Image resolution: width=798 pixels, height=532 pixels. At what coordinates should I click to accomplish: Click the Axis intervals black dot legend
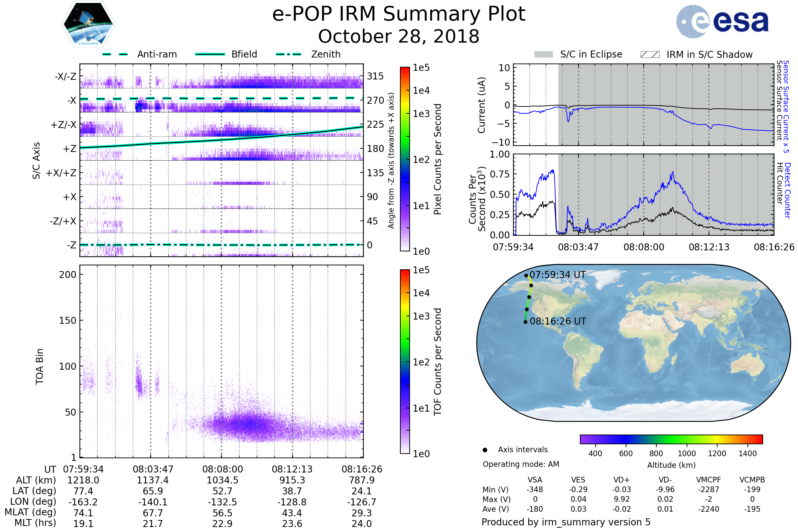pos(485,450)
